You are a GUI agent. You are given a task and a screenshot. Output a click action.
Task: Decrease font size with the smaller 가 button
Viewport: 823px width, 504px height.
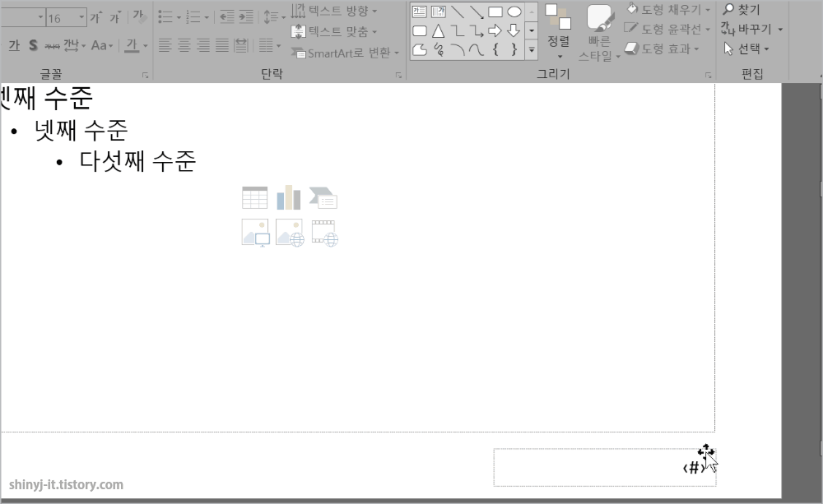(115, 17)
